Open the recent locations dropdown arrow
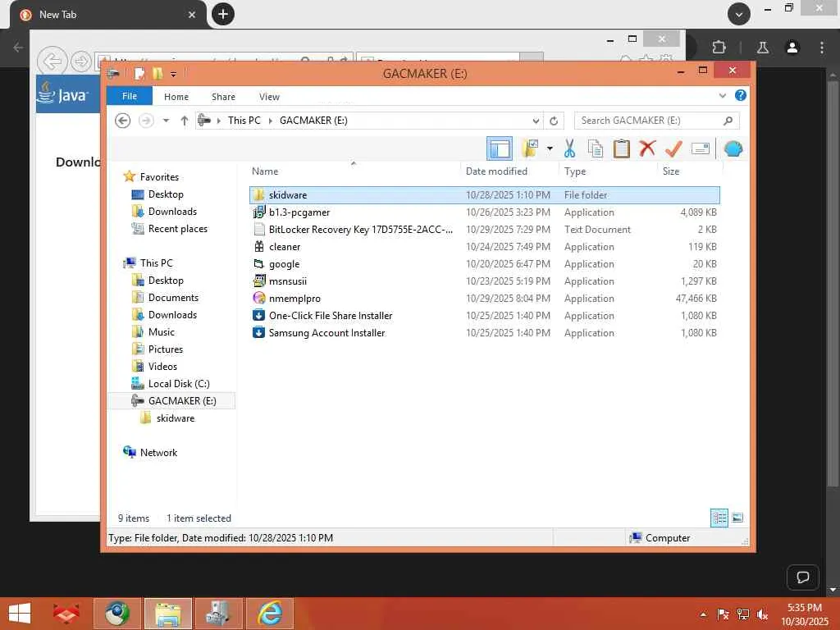 [166, 121]
